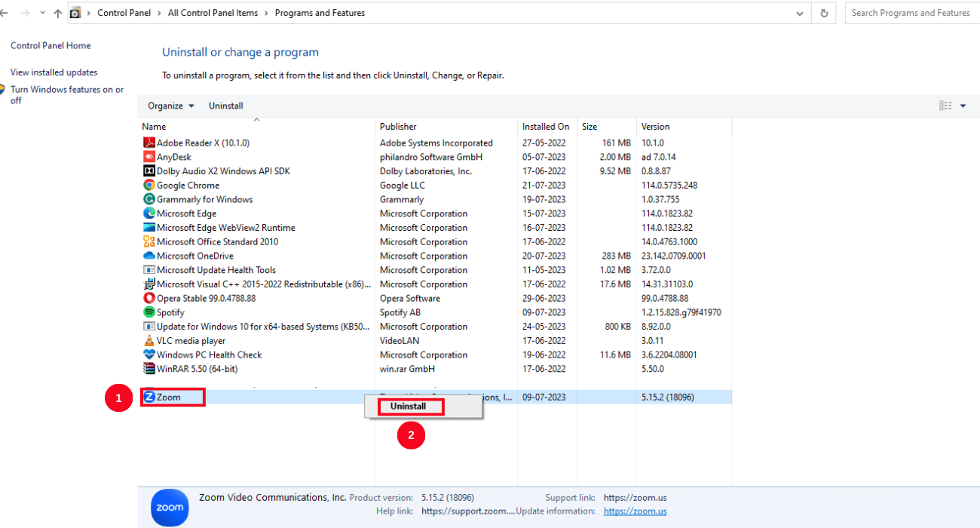Go to Control Panel breadcrumb
The width and height of the screenshot is (980, 528).
coord(124,13)
